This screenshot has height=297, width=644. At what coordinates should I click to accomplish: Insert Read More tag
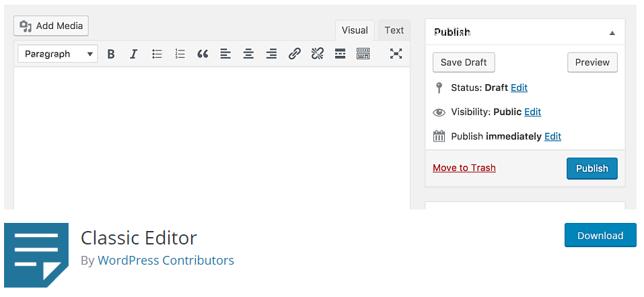click(x=340, y=54)
